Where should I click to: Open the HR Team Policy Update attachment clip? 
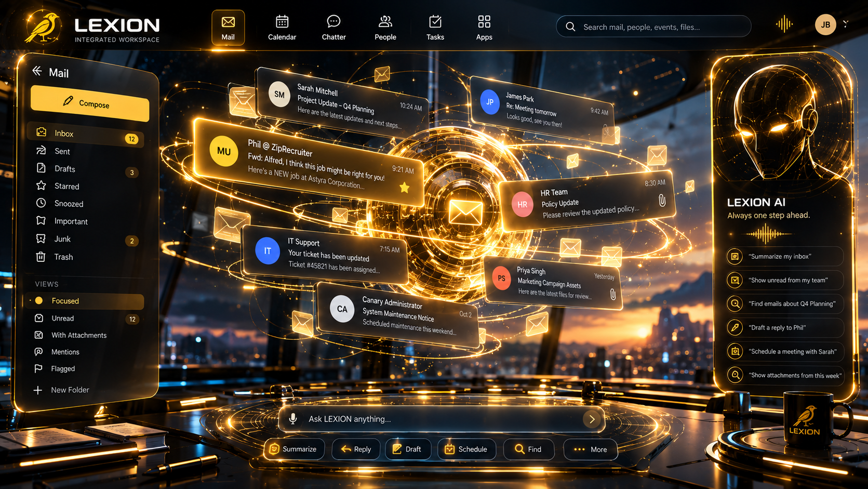coord(662,200)
